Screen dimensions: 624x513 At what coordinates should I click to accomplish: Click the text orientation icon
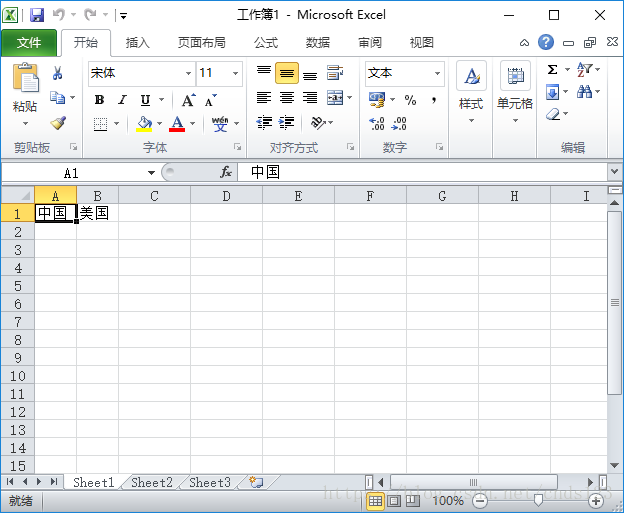click(318, 123)
